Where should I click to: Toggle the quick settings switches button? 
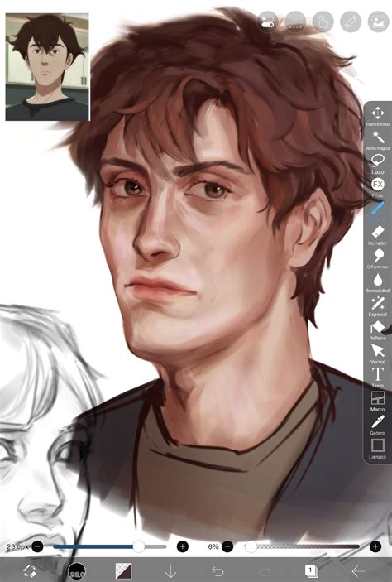(x=267, y=22)
